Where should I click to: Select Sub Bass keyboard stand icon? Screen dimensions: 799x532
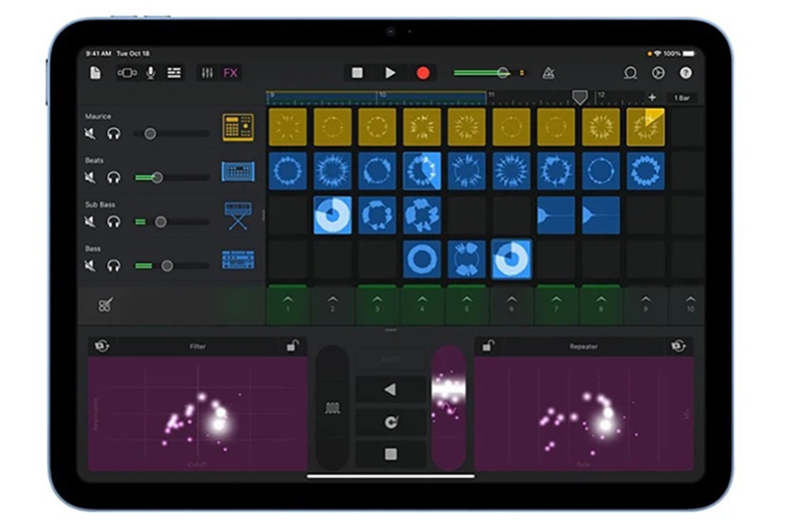click(238, 216)
